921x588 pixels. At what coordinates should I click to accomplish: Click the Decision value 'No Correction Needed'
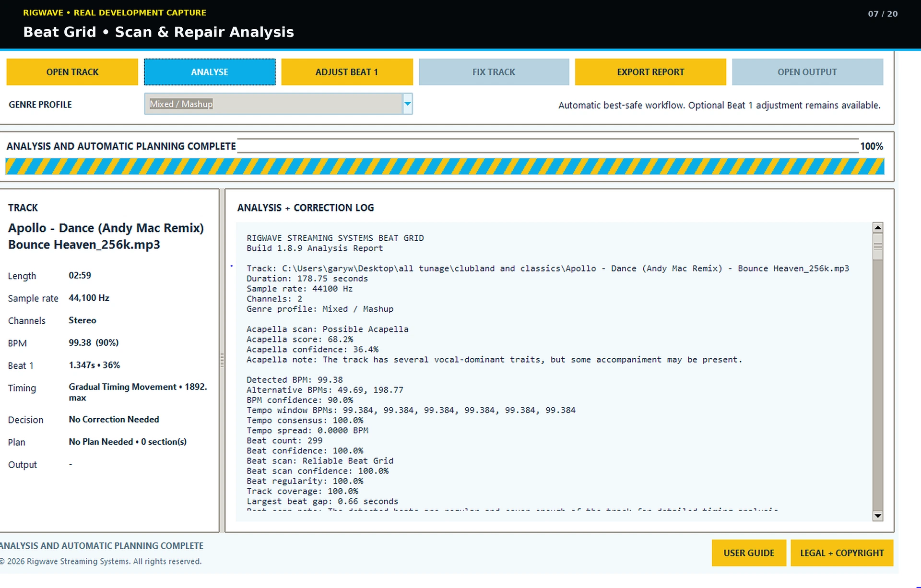[114, 419]
